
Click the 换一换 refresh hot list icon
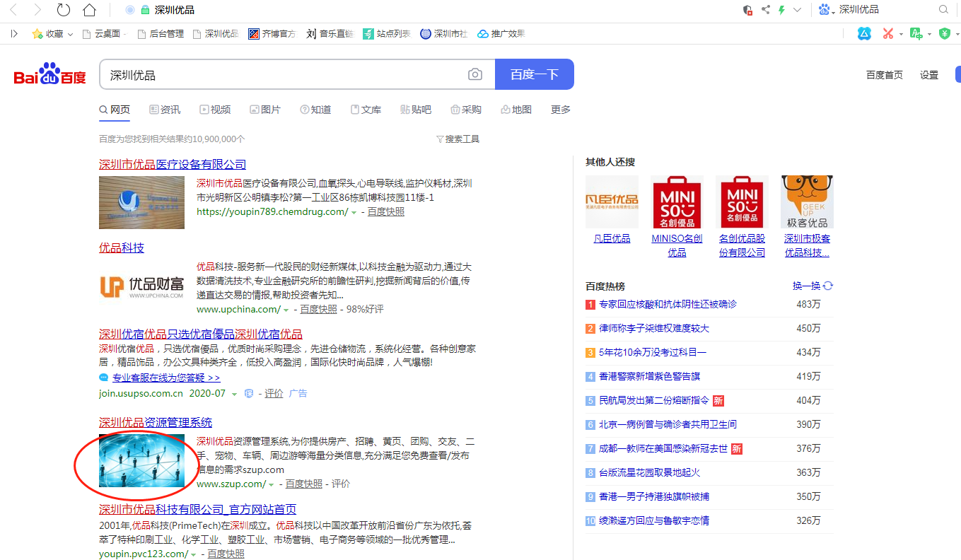pyautogui.click(x=828, y=286)
